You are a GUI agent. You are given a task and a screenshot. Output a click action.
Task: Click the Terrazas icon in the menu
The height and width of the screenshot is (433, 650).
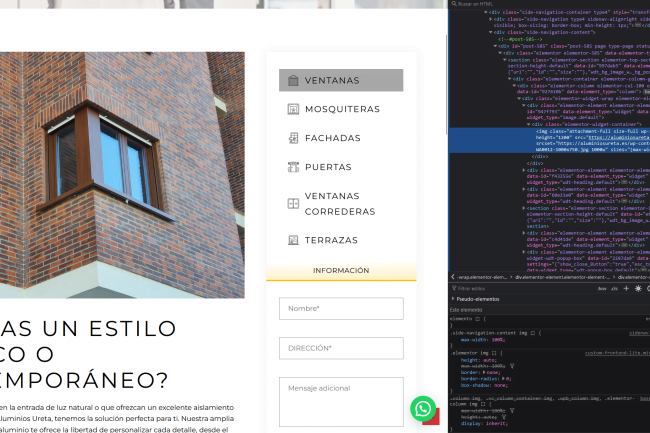293,240
